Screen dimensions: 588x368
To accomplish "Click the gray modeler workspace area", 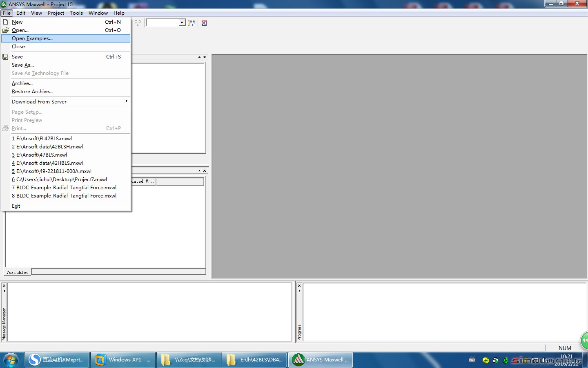I will [399, 166].
